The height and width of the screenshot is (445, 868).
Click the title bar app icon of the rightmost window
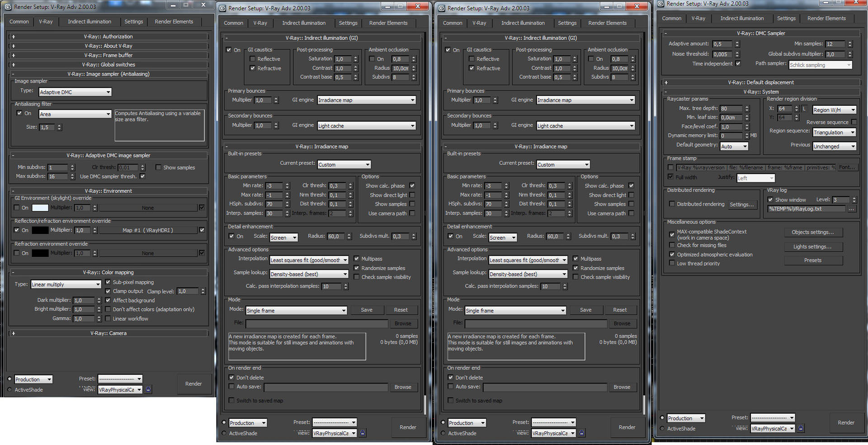(660, 4)
